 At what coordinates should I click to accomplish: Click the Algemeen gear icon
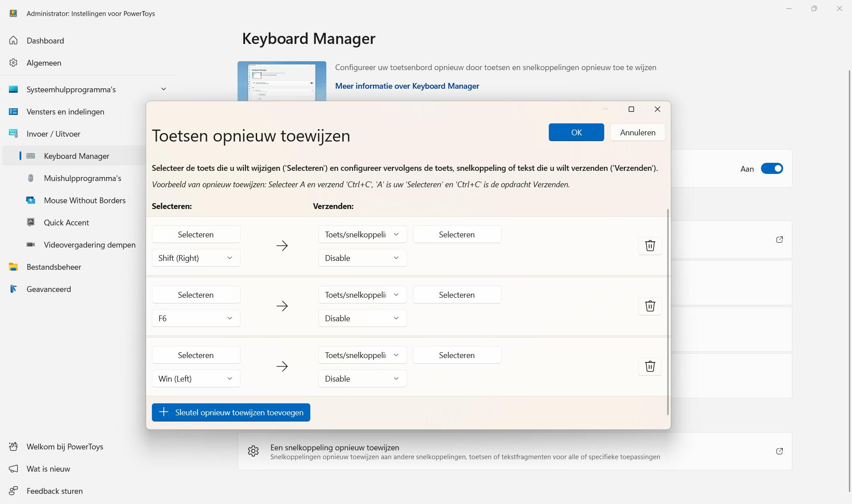[13, 63]
